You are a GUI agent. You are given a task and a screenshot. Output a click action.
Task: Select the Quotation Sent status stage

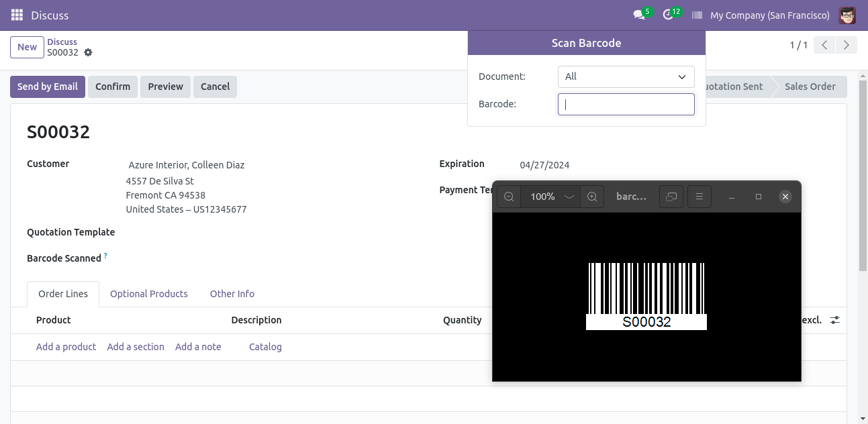[733, 87]
